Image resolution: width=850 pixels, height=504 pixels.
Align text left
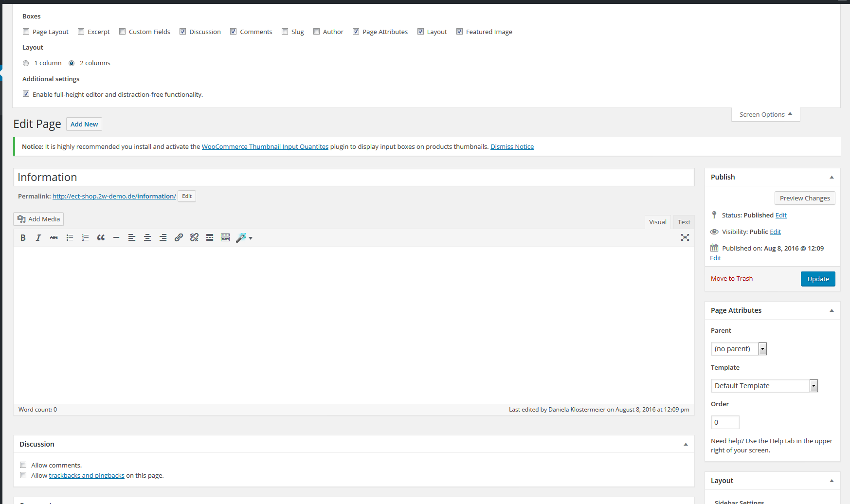(132, 238)
